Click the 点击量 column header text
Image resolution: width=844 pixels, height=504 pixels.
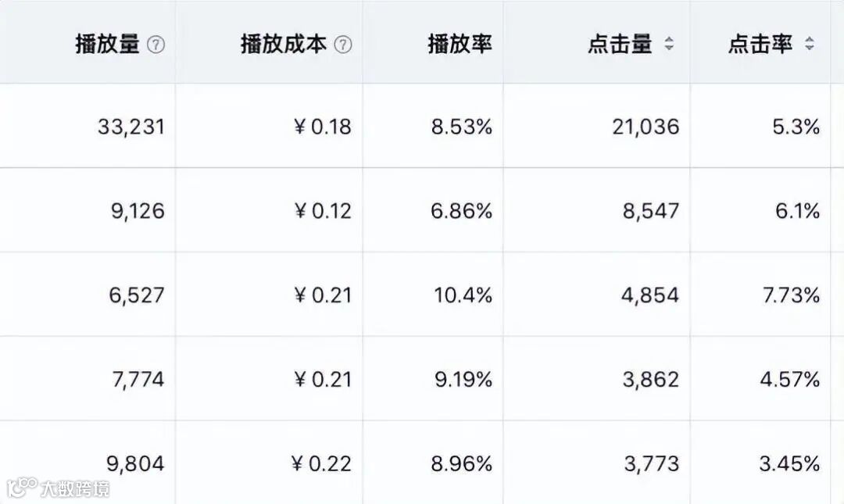(x=620, y=45)
